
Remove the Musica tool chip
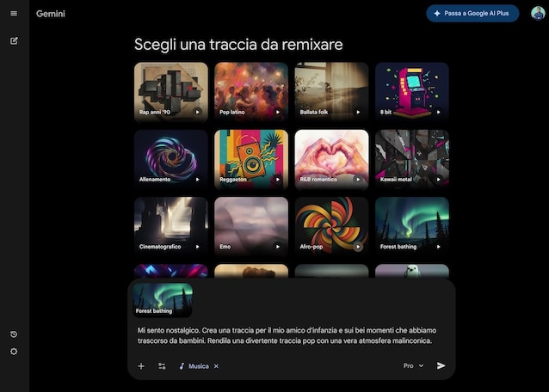[217, 366]
